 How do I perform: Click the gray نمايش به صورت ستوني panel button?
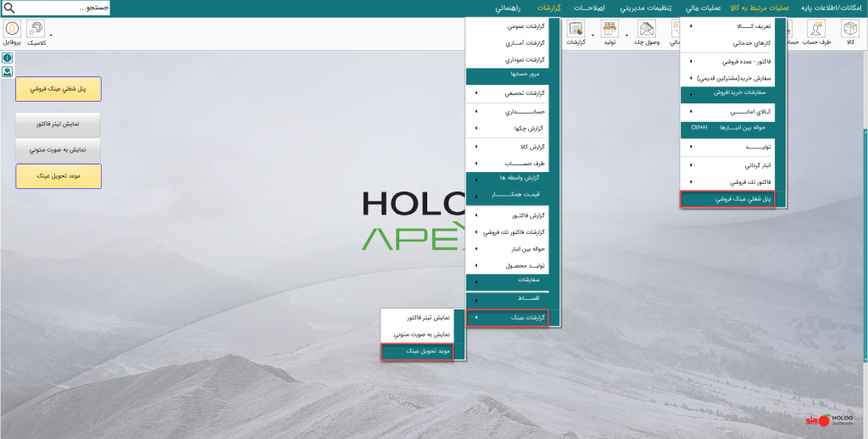[58, 150]
